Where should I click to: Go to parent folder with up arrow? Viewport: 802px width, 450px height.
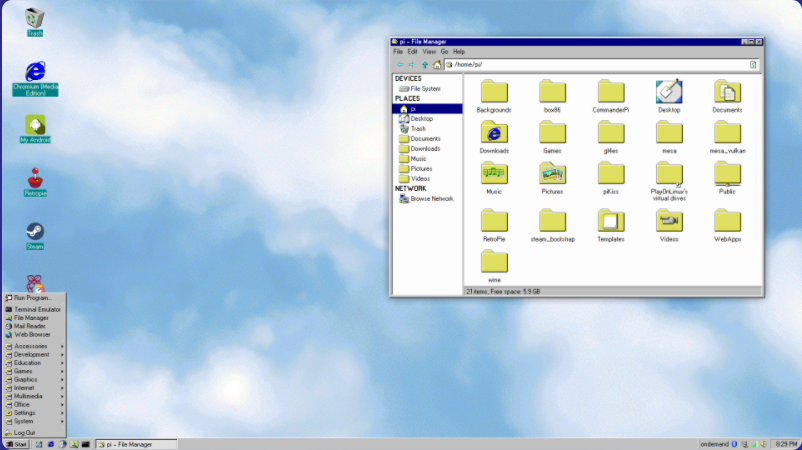point(424,64)
